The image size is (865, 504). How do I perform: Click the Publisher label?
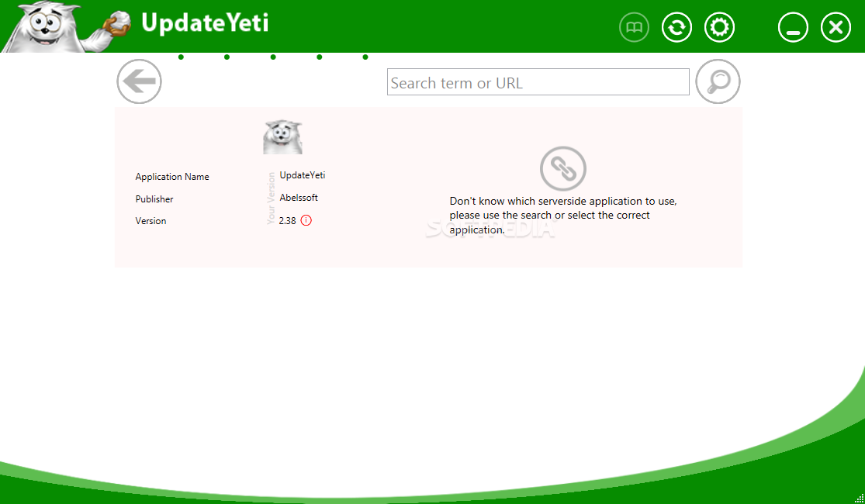point(154,199)
